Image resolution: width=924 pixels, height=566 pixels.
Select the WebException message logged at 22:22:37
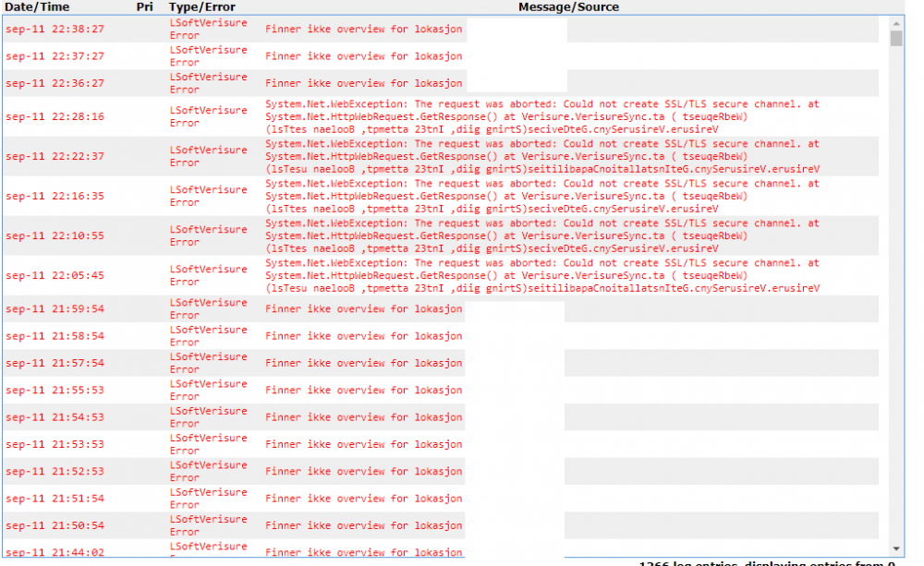coord(541,157)
